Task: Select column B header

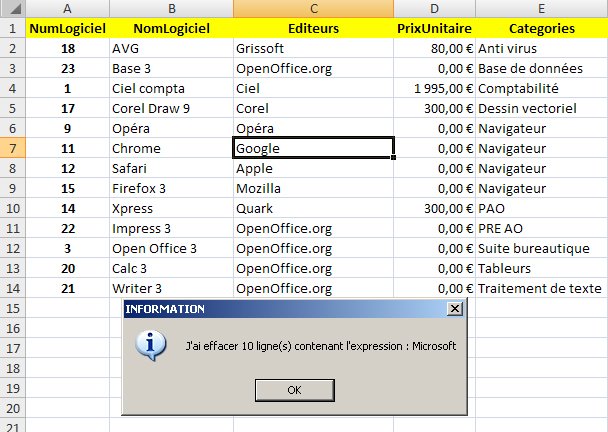Action: (171, 9)
